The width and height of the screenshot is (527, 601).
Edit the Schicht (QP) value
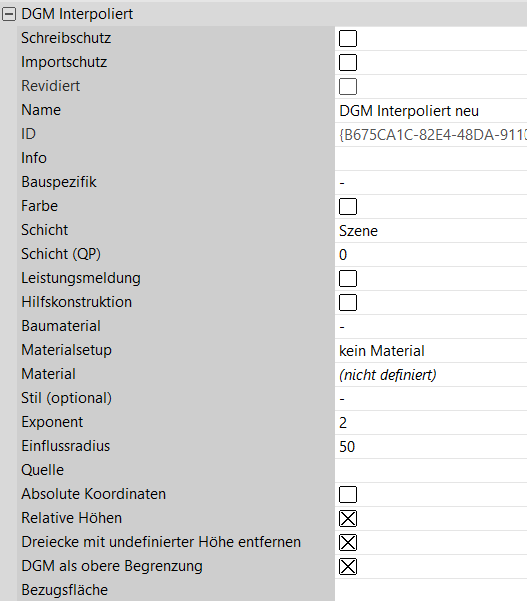point(431,255)
